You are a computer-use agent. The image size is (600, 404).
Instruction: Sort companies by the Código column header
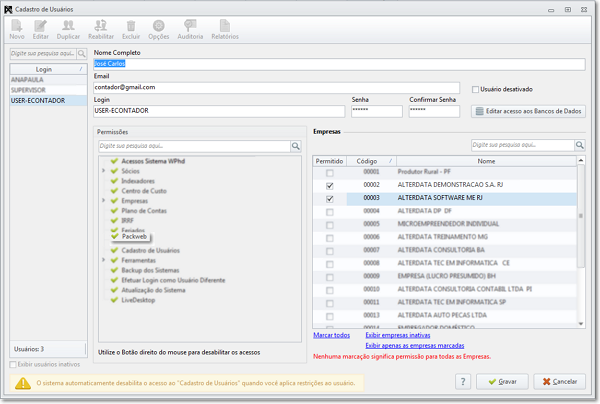pyautogui.click(x=367, y=160)
